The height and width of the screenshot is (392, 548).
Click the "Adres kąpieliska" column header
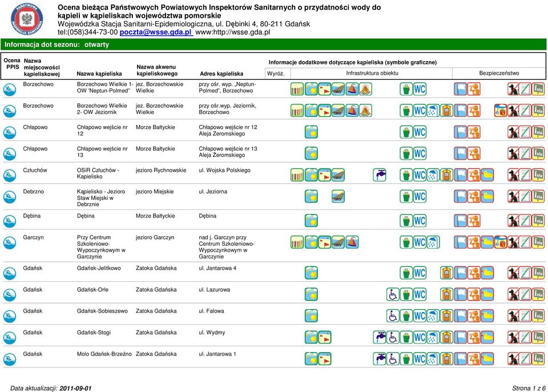click(x=221, y=74)
